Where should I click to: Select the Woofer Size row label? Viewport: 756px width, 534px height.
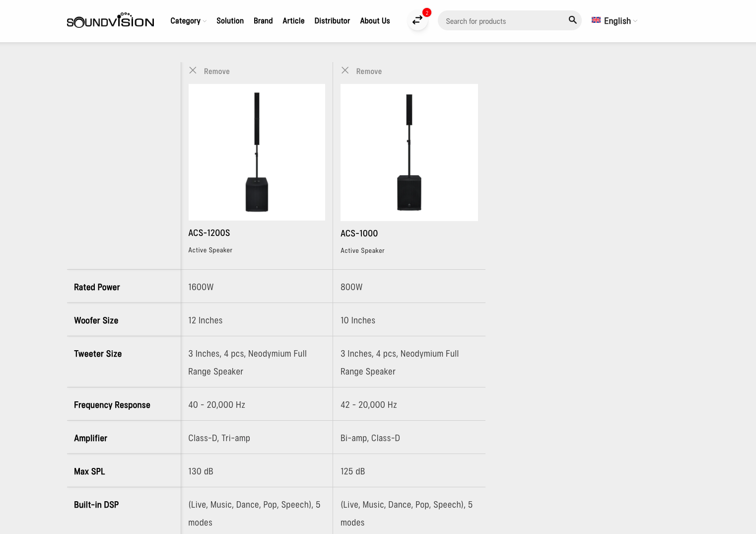96,320
